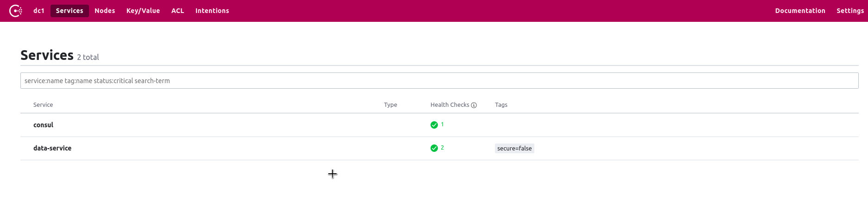Open the dc1 datacenter selector
868x222 pixels.
tap(39, 11)
